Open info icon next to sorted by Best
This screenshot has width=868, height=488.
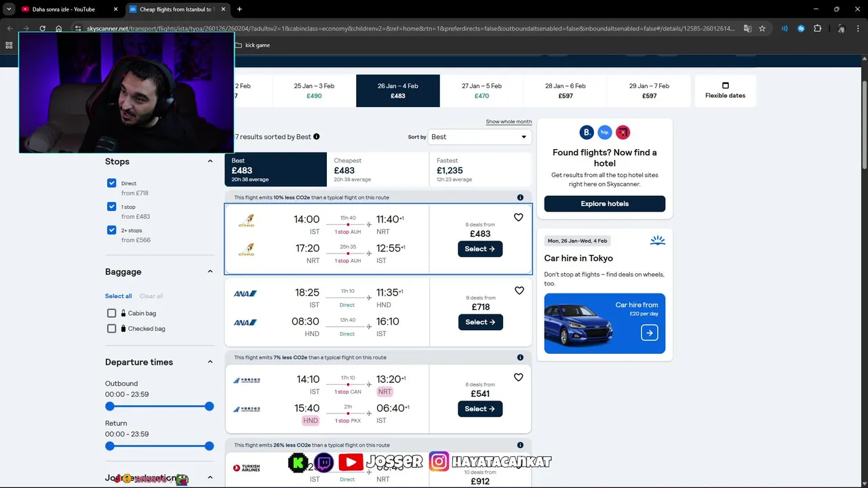coord(317,137)
